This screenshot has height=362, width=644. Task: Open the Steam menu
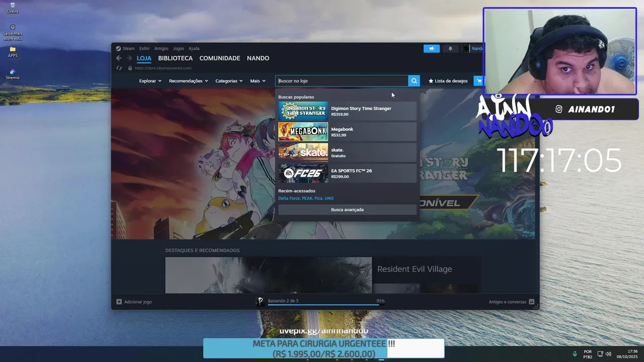click(129, 49)
